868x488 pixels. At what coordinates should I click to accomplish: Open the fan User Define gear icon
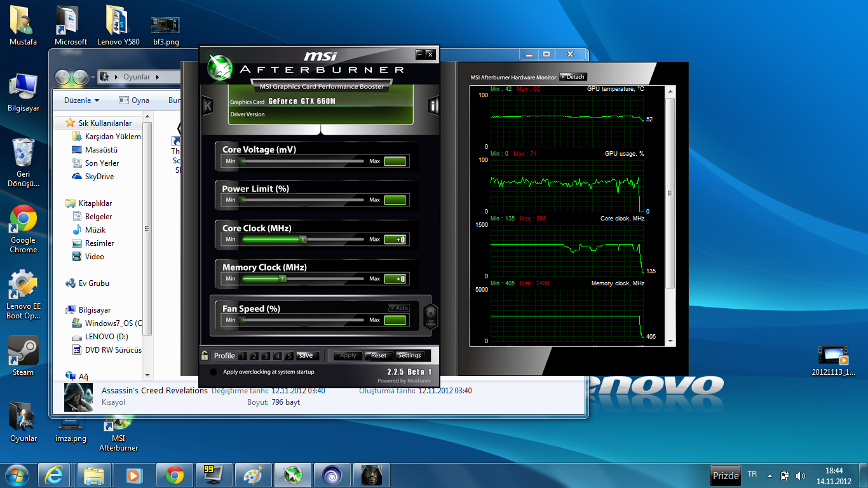(x=430, y=315)
